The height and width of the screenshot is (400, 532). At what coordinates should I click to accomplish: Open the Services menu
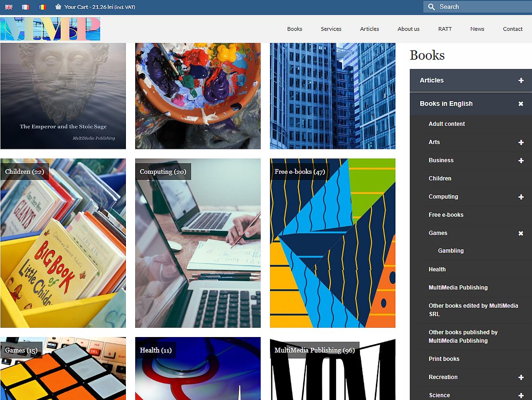[x=331, y=29]
